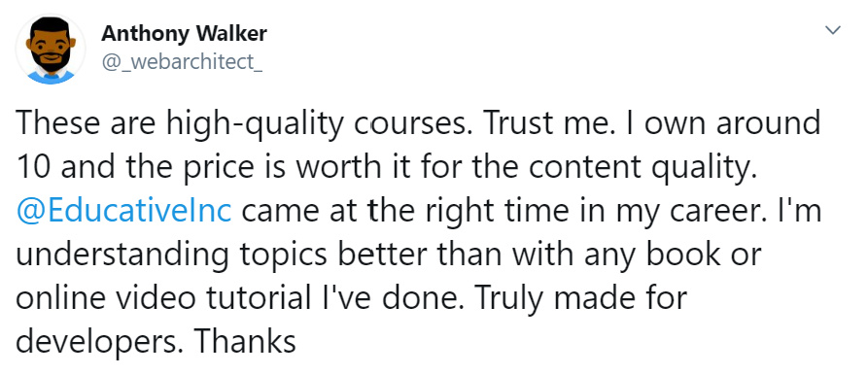Click the avatar's bearded face illustration
The height and width of the screenshot is (375, 868).
pos(51,46)
